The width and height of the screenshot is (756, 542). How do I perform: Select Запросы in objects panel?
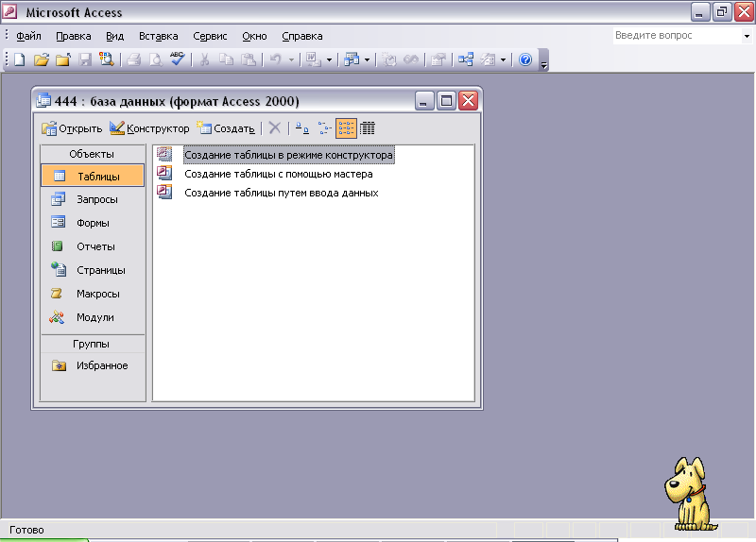pos(93,199)
